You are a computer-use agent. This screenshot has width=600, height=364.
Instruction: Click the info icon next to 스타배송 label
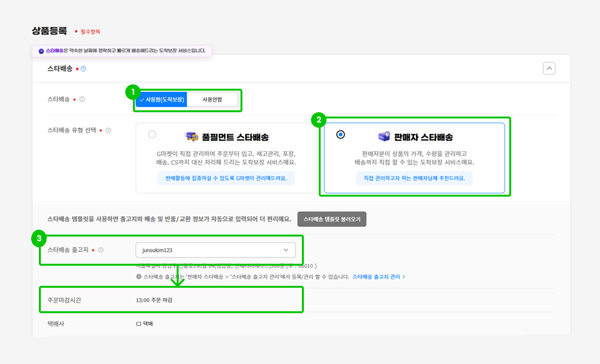[81, 99]
